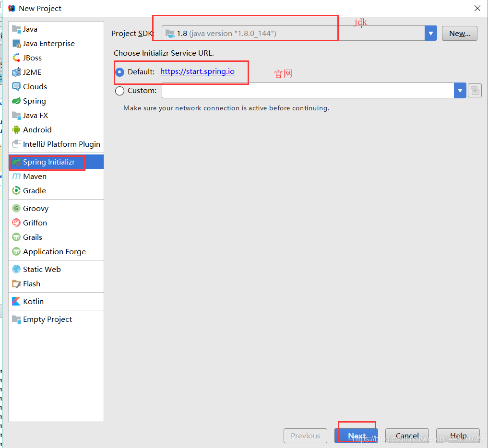Image resolution: width=488 pixels, height=448 pixels.
Task: Click the IntelliJ logo in title bar
Action: pyautogui.click(x=12, y=8)
